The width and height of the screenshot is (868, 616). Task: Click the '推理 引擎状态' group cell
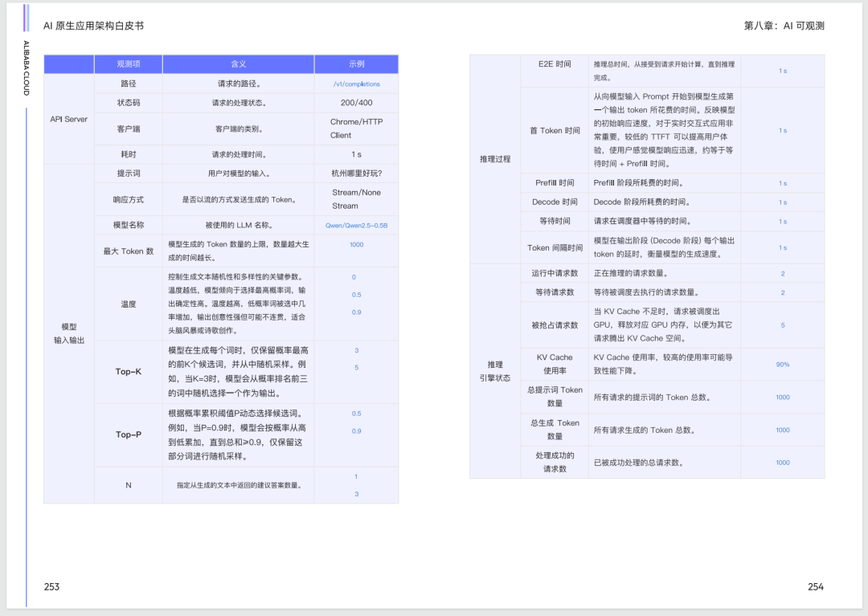495,371
